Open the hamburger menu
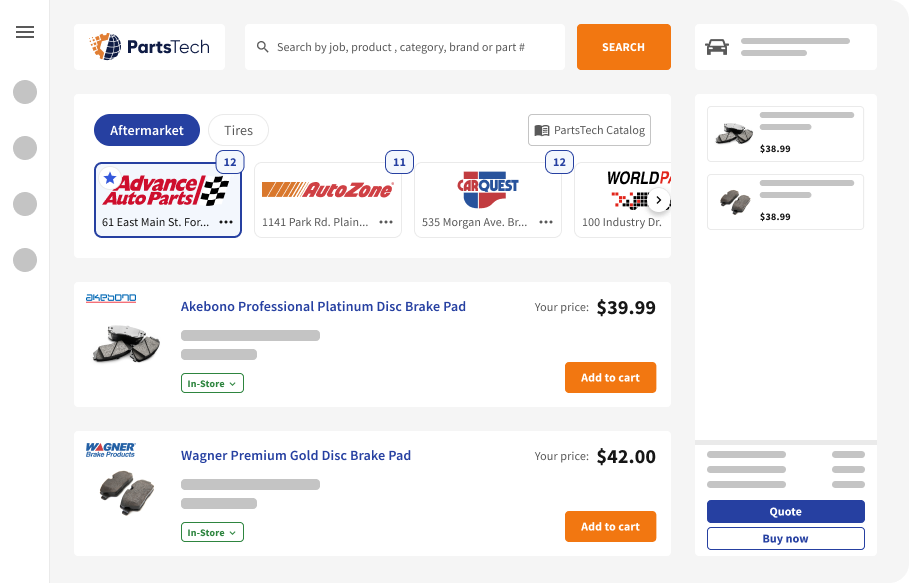The image size is (909, 583). (25, 32)
